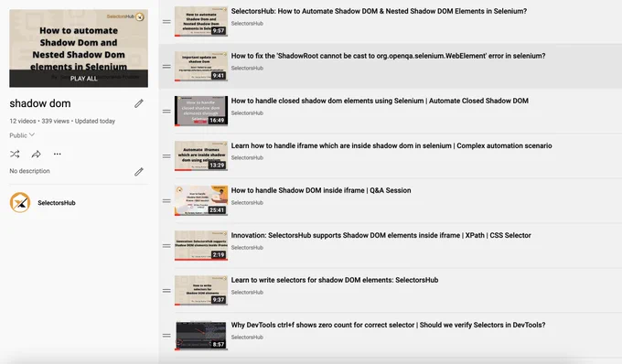Viewport: 622px width, 364px height.
Task: Click SelectorsHub channel under Q&A Session video
Action: (247, 203)
